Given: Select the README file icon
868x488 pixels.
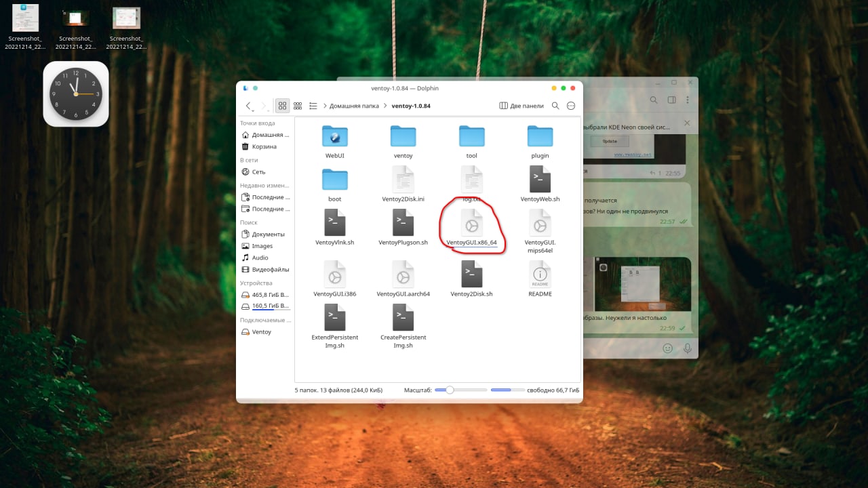Looking at the screenshot, I should (540, 274).
